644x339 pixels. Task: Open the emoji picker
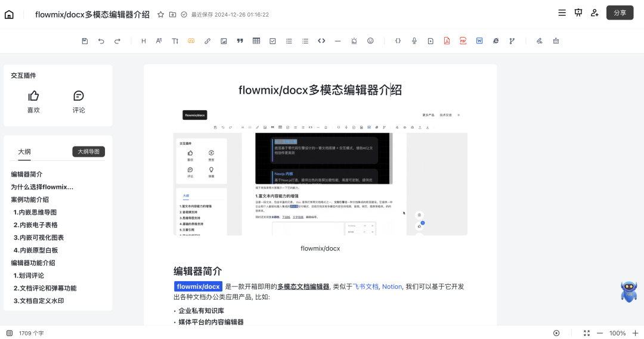pyautogui.click(x=370, y=41)
